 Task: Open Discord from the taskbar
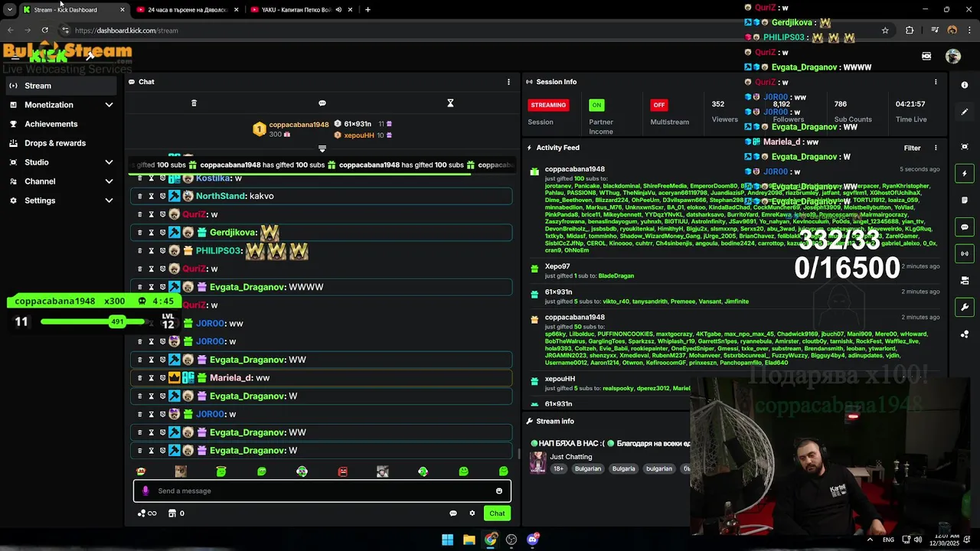[x=533, y=540]
